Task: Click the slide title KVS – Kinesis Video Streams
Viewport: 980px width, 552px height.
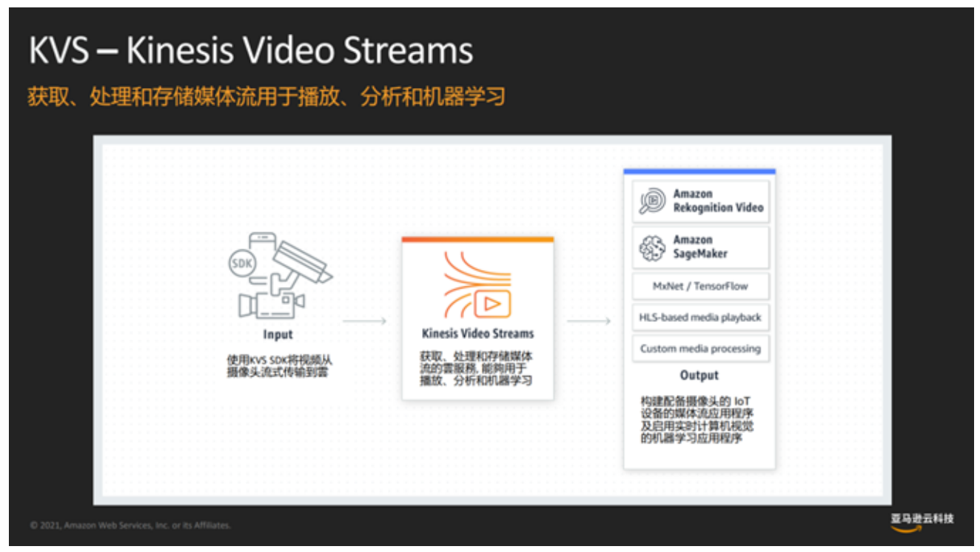Action: coord(251,51)
